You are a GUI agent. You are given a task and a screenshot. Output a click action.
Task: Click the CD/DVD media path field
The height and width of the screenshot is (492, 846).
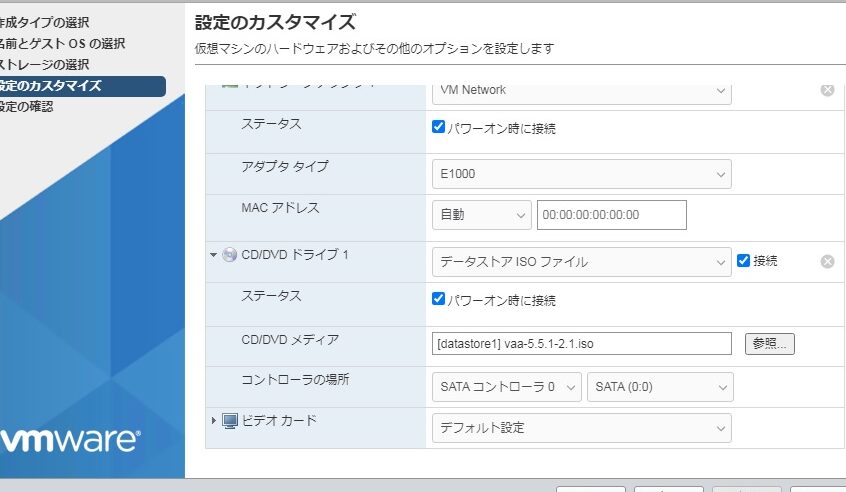[x=582, y=344]
